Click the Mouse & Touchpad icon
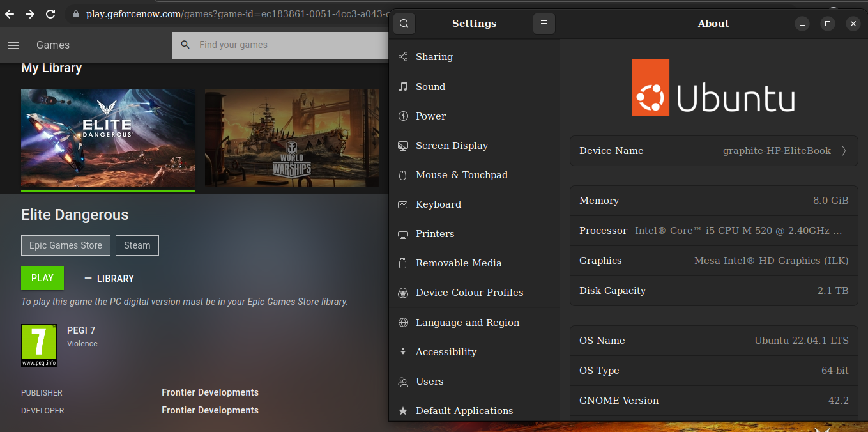Viewport: 868px width, 432px height. [x=403, y=175]
